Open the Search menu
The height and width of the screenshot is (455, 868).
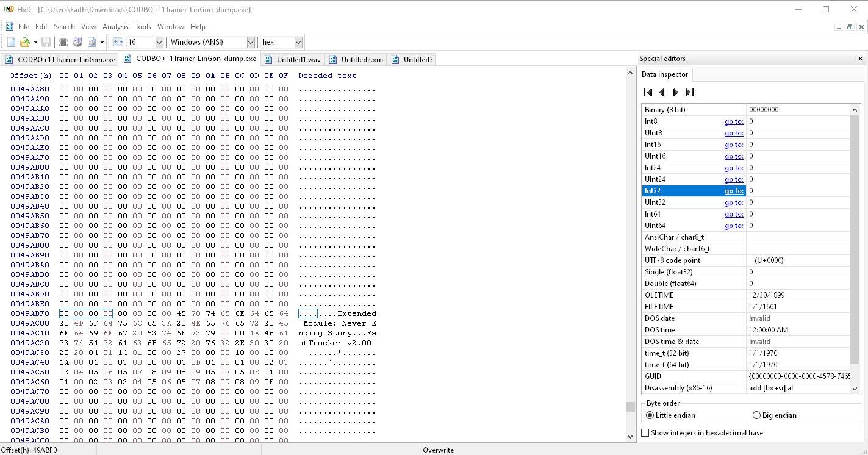[x=64, y=27]
